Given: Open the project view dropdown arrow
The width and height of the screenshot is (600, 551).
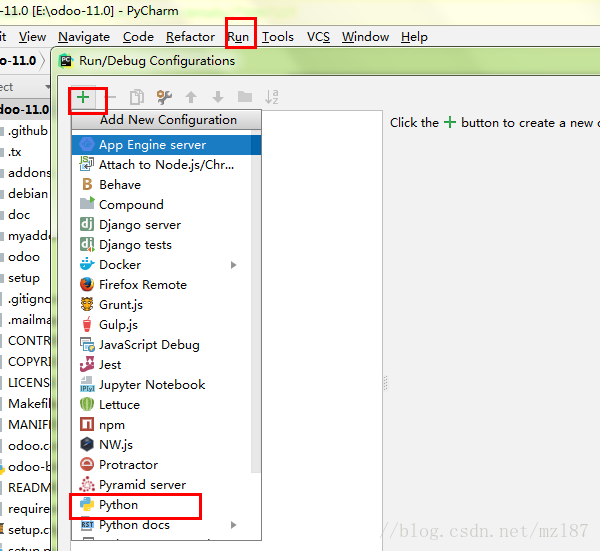Looking at the screenshot, I should pos(47,87).
